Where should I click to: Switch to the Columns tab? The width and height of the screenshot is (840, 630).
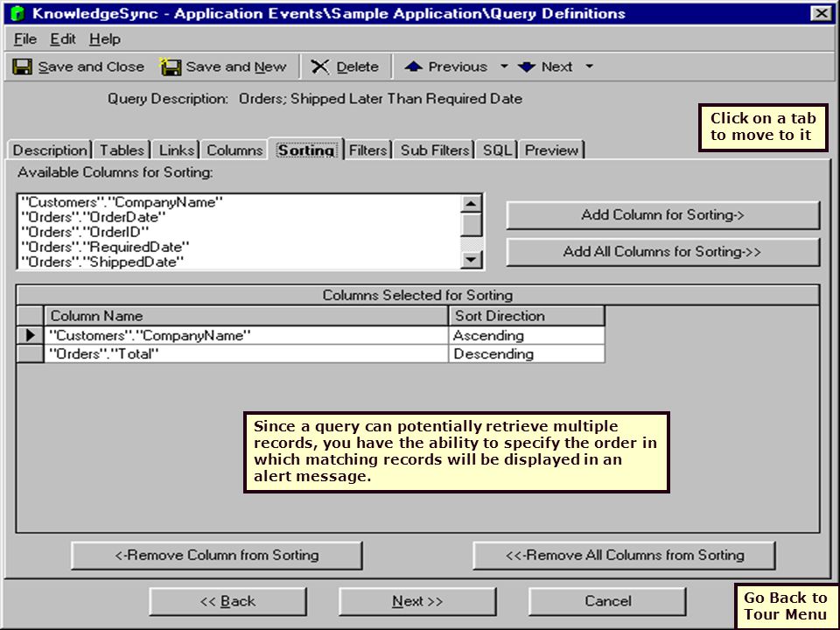[x=234, y=150]
